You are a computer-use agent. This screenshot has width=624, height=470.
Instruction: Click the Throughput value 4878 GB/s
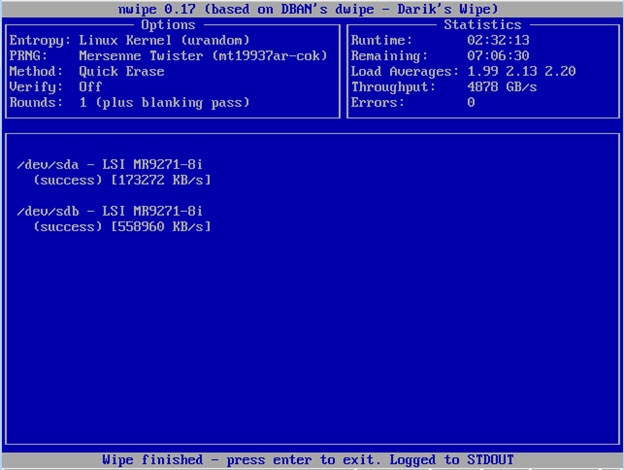[x=502, y=87]
